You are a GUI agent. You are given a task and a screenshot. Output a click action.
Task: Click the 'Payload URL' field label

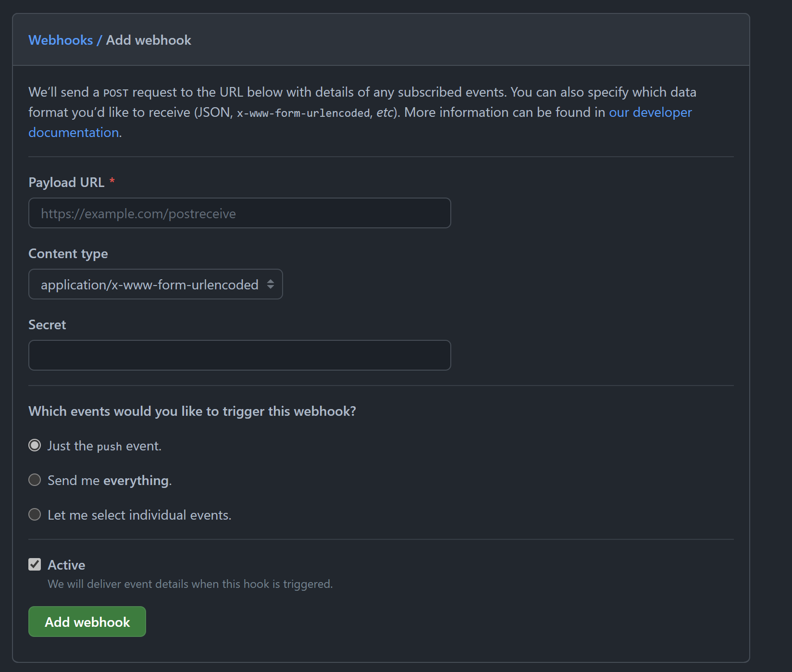pos(66,182)
